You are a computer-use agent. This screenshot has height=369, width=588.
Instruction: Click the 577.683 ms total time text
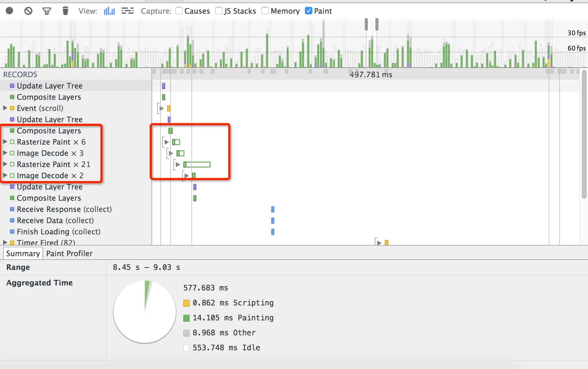(x=205, y=288)
